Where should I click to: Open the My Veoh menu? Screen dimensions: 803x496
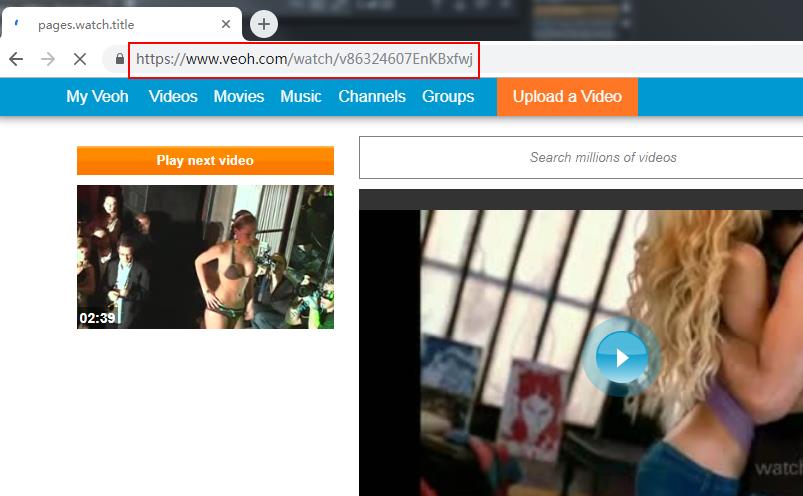[x=97, y=96]
